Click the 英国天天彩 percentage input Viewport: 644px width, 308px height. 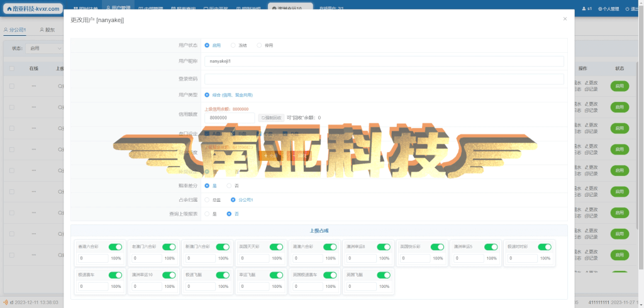pyautogui.click(x=254, y=258)
